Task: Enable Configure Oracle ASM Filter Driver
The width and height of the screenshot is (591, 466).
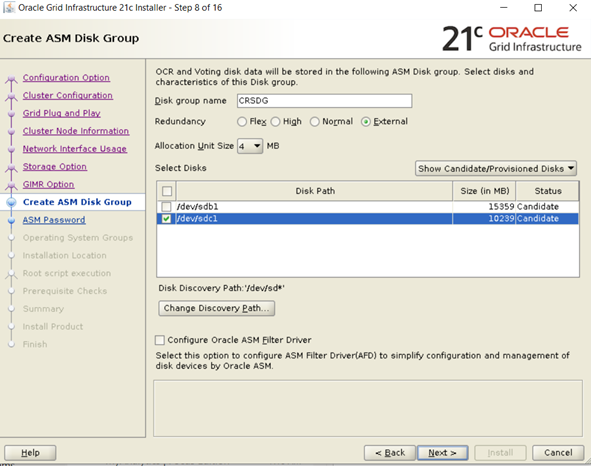Action: click(160, 340)
